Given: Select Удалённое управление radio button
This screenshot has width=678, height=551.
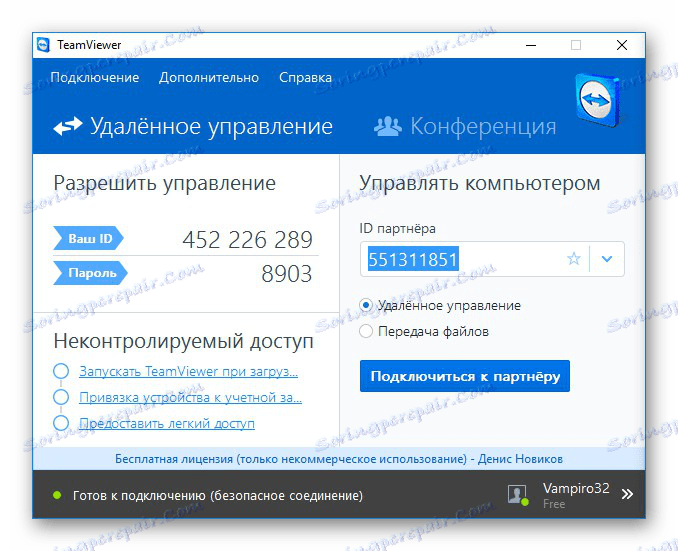Looking at the screenshot, I should click(x=366, y=305).
